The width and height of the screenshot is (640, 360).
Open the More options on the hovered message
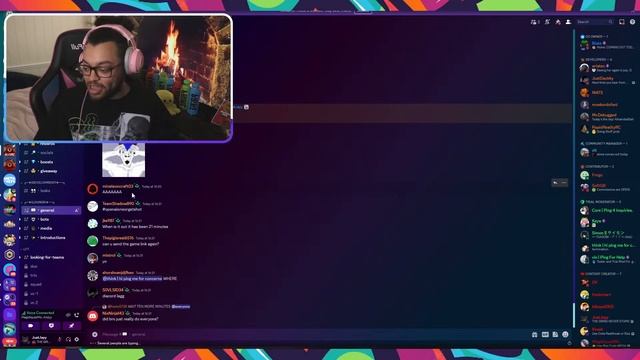click(x=564, y=183)
